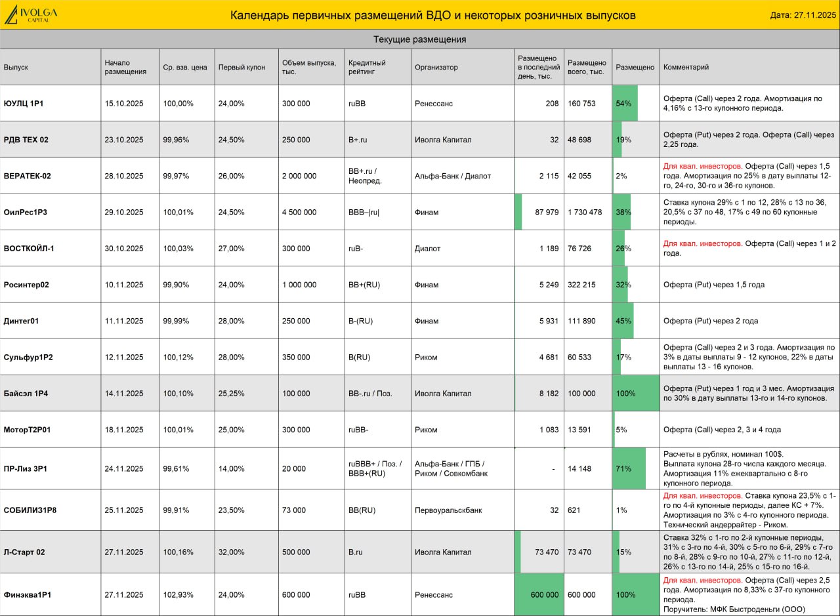Click organizer Первоуральскбанк for СОБИЛИЗ1Р8

[x=448, y=510]
